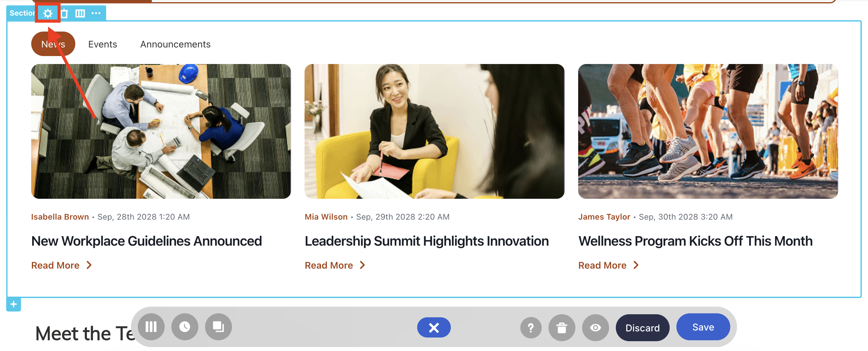
Task: Select the News tab pill
Action: tap(53, 44)
